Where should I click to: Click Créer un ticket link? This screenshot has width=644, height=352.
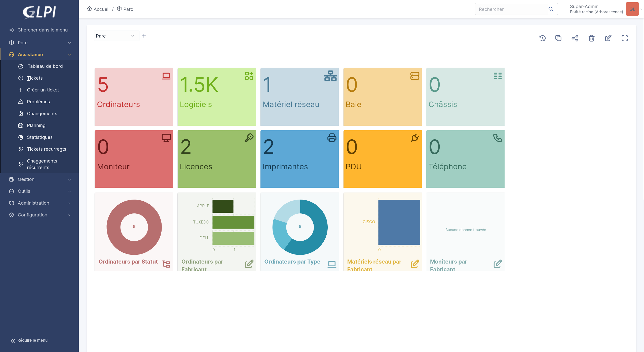[43, 90]
